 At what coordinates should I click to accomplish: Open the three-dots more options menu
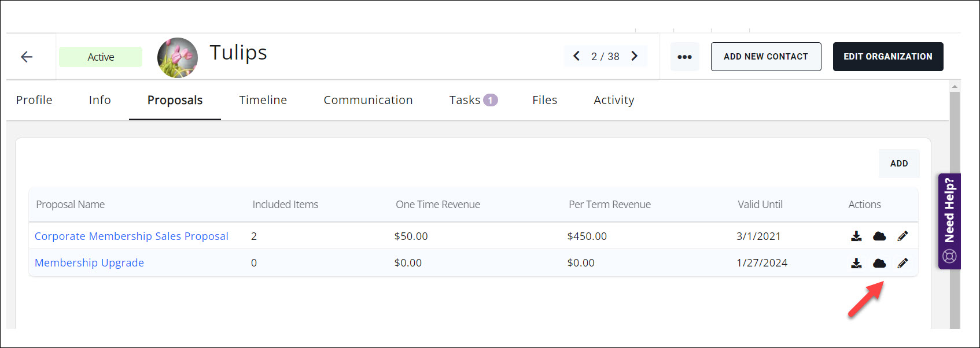coord(684,57)
